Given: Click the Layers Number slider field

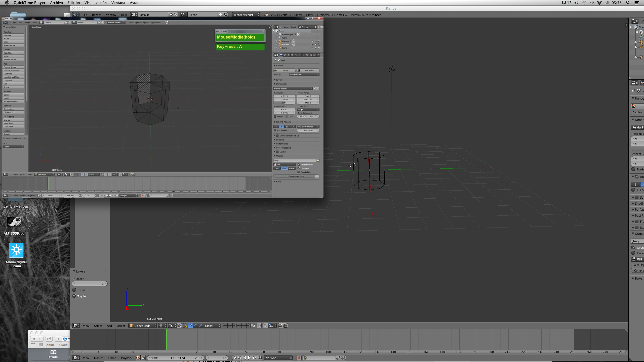Looking at the screenshot, I should click(90, 284).
